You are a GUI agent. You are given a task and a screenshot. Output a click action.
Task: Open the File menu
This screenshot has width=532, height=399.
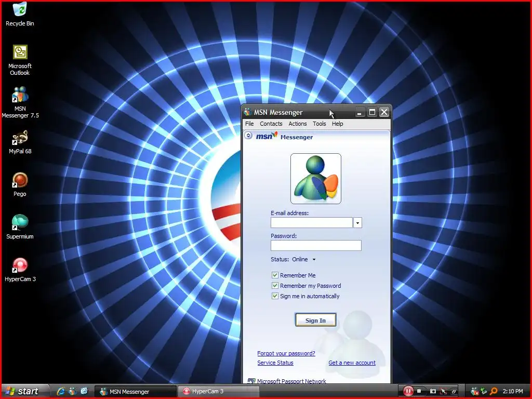tap(249, 124)
